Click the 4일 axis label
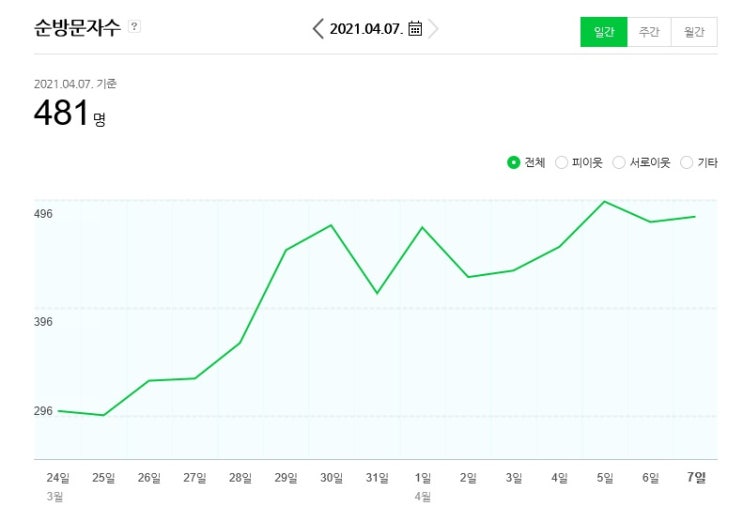This screenshot has height=506, width=743. pyautogui.click(x=559, y=478)
